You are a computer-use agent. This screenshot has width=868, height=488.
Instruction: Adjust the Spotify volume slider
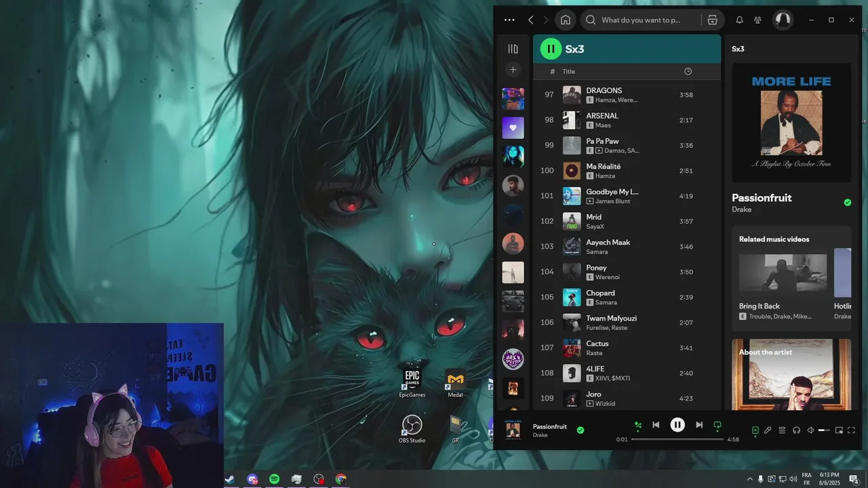click(824, 430)
